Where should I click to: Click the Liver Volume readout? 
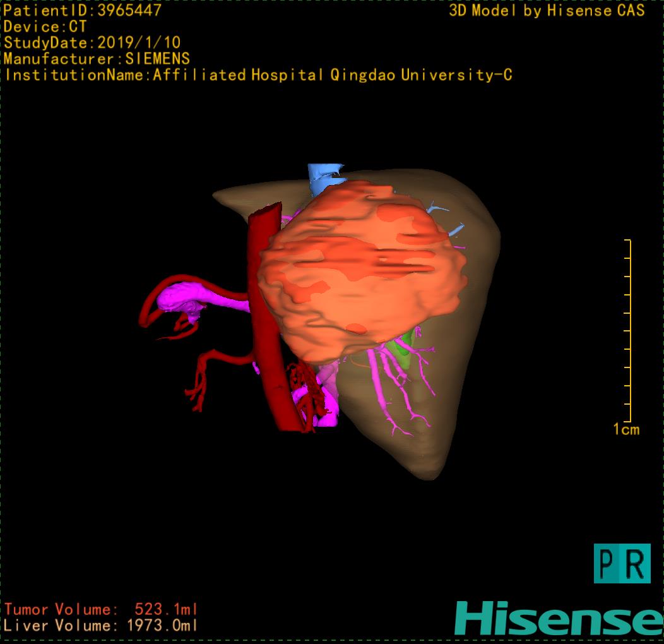101,626
